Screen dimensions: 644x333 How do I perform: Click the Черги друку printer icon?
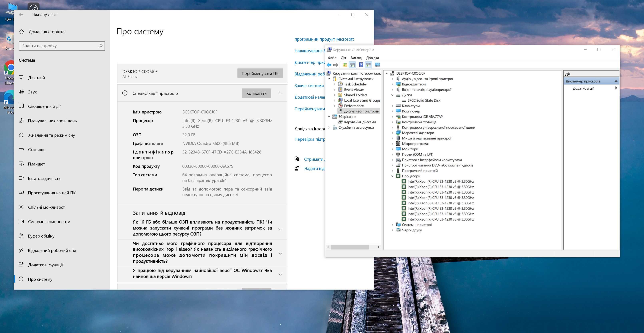398,230
